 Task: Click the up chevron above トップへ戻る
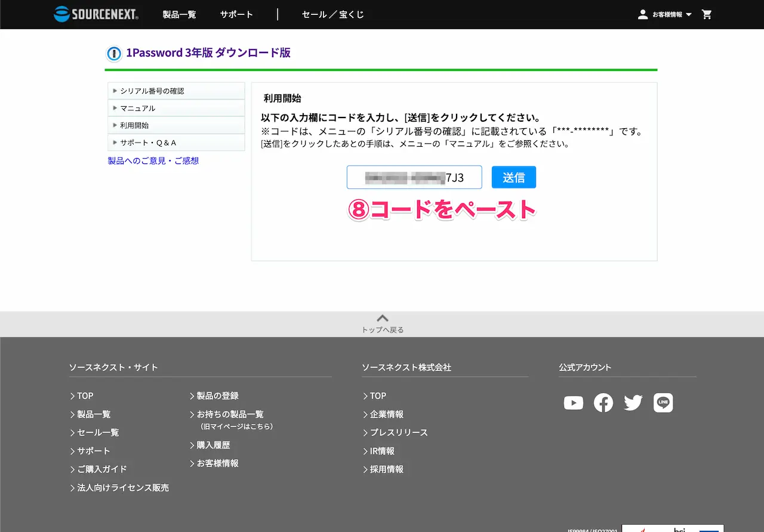[383, 318]
